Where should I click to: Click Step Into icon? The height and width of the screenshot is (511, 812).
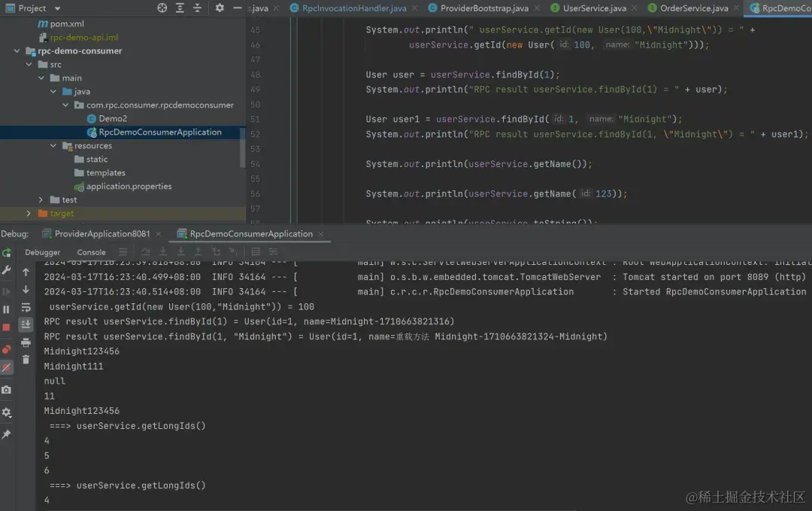(x=163, y=252)
